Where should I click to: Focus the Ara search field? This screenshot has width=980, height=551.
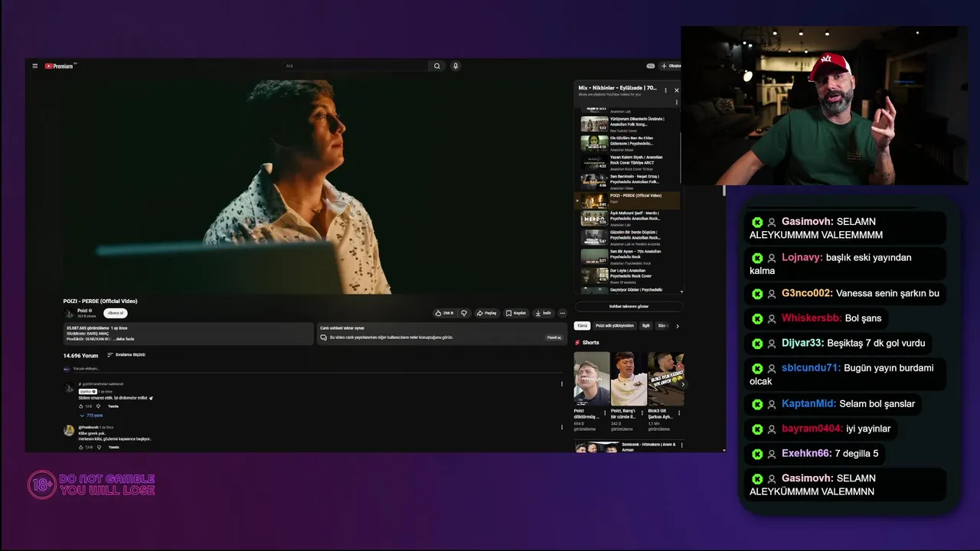(355, 66)
